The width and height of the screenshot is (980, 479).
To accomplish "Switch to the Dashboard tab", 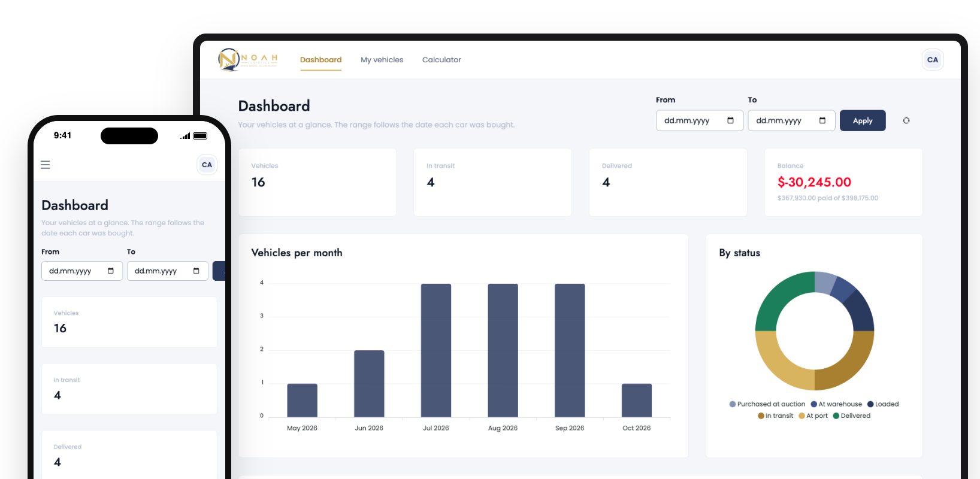I will point(320,60).
